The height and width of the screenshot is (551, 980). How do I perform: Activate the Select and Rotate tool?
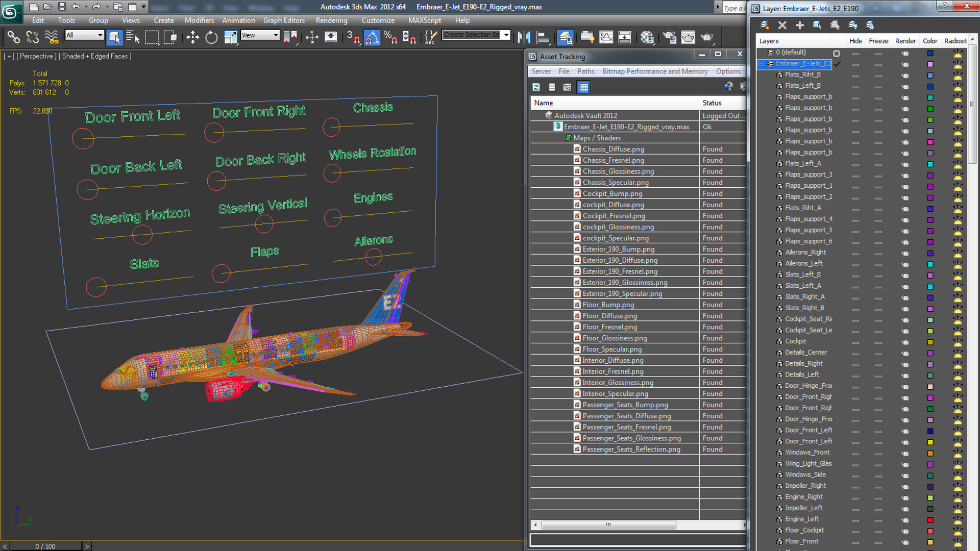211,37
